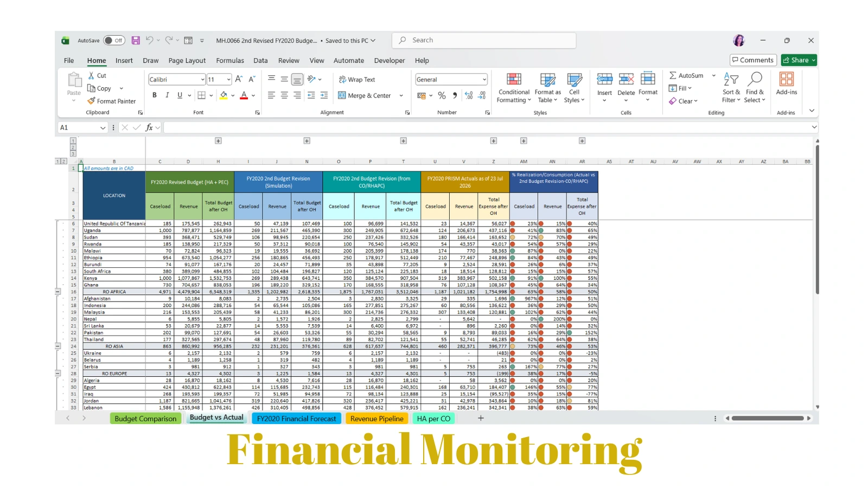
Task: Toggle Wrap Text
Action: [357, 80]
